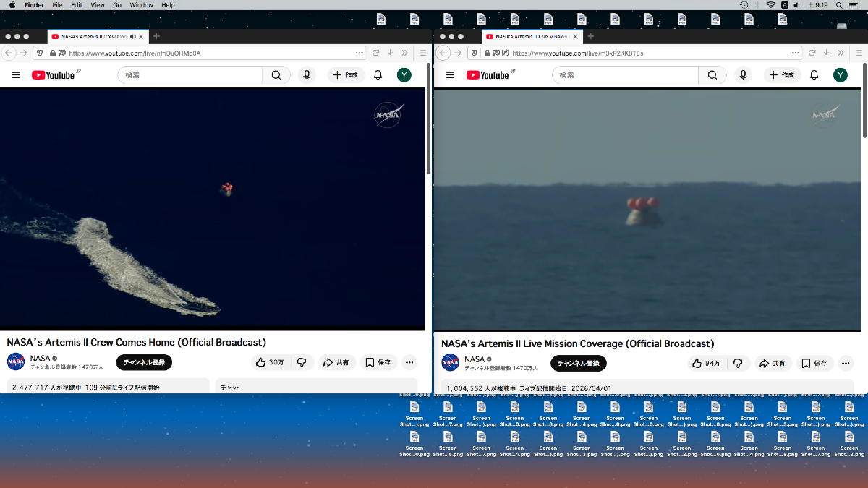Open YouTube guide menu in left window
This screenshot has width=868, height=488.
tap(16, 75)
